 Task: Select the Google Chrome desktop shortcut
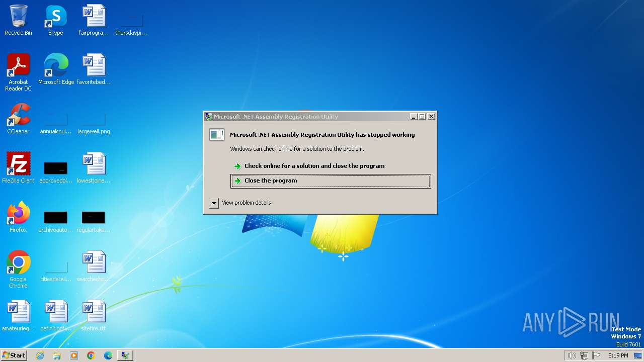pos(18,269)
